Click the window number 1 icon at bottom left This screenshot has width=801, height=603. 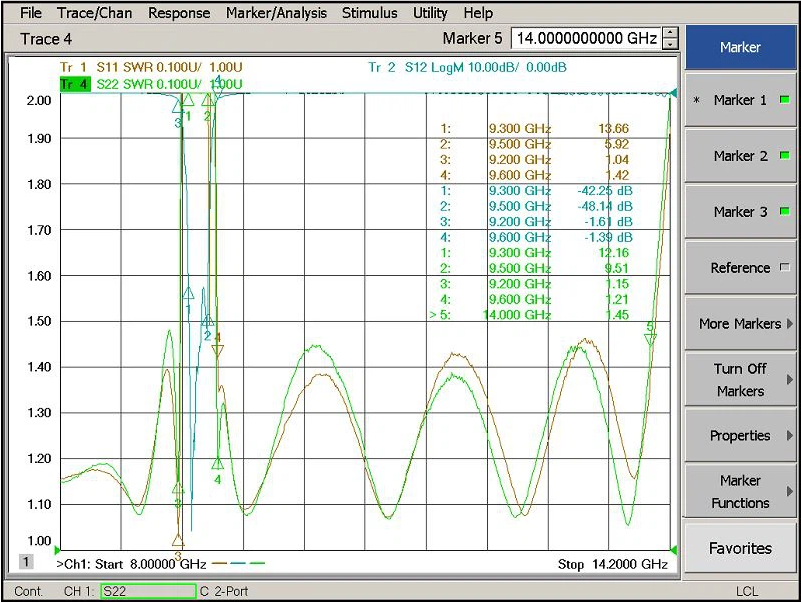click(27, 562)
